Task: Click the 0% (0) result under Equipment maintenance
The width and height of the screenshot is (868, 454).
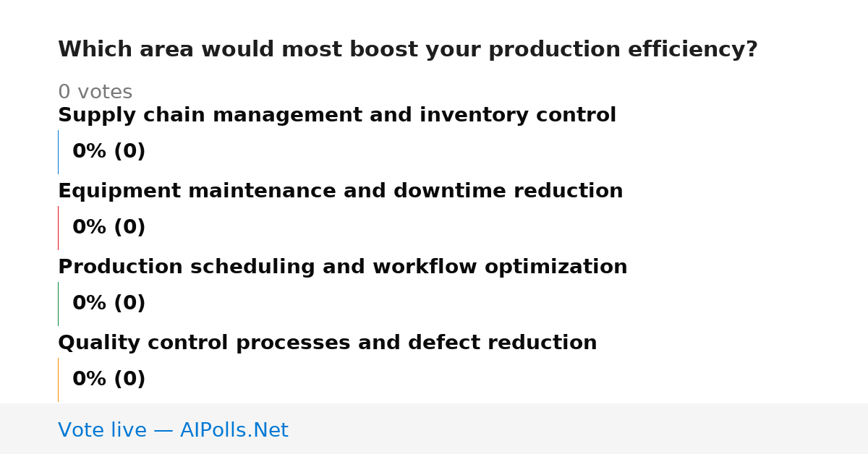Action: click(x=109, y=228)
